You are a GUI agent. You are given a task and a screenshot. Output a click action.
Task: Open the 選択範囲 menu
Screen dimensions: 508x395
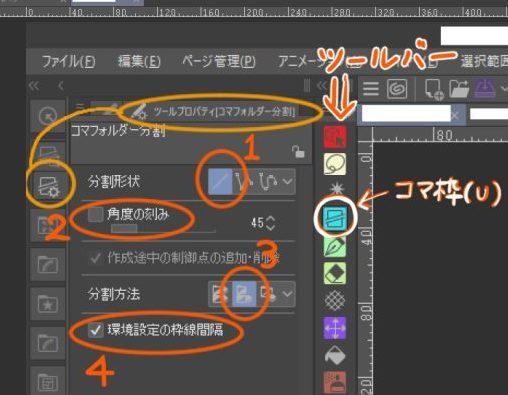click(484, 62)
